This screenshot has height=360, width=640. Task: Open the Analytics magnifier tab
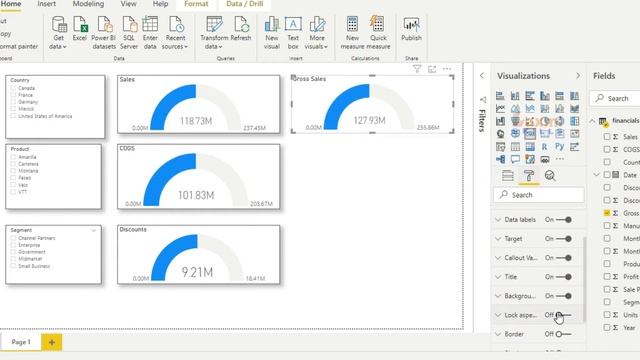coord(550,176)
